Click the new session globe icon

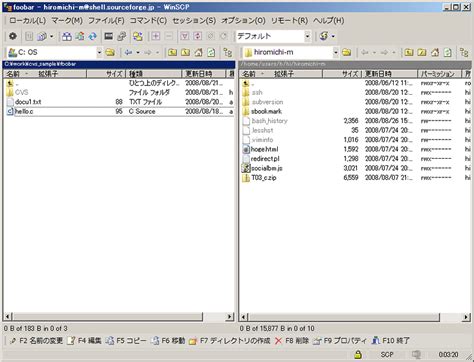coord(324,36)
